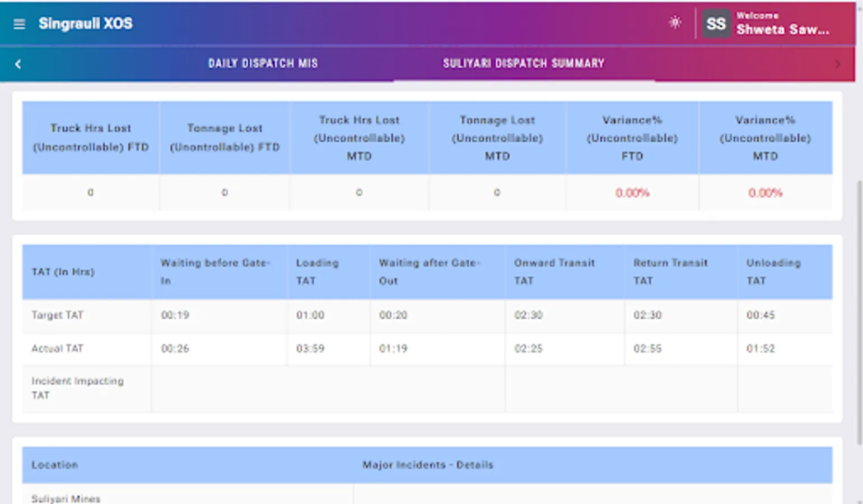Select Tonnage Lost (Uncontrollable) MTD header
Viewport: 863px width, 504px height.
click(497, 138)
